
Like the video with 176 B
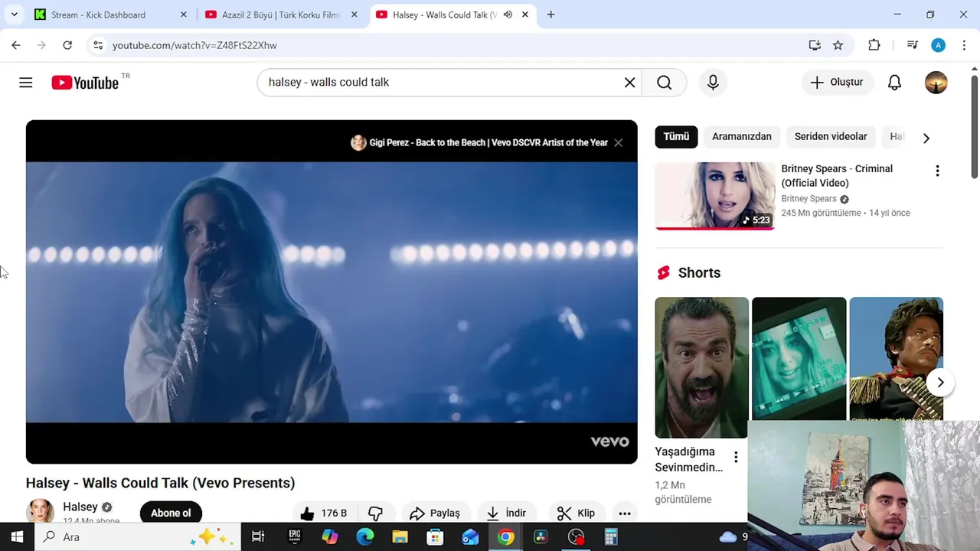click(x=325, y=513)
